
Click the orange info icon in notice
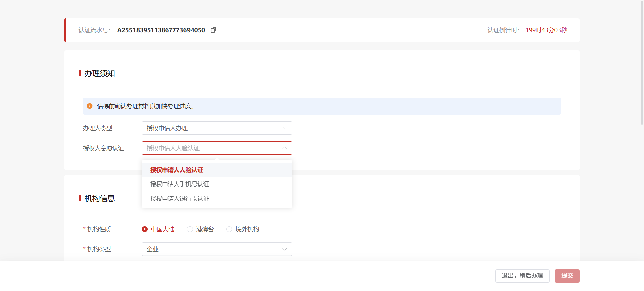click(x=90, y=106)
